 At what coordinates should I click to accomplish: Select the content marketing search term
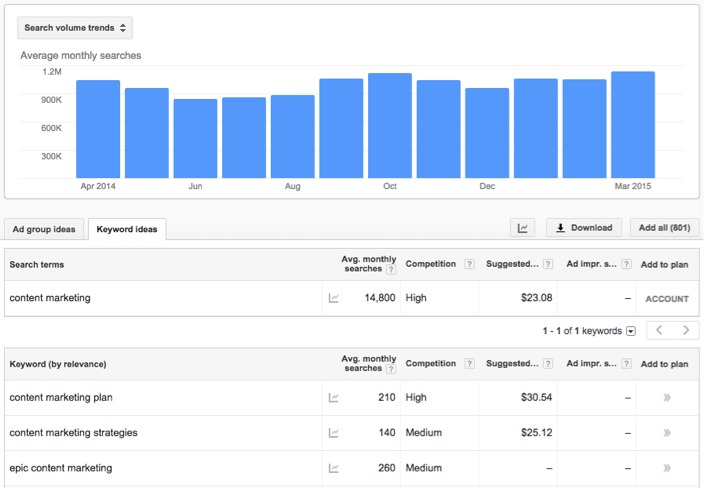[x=50, y=298]
